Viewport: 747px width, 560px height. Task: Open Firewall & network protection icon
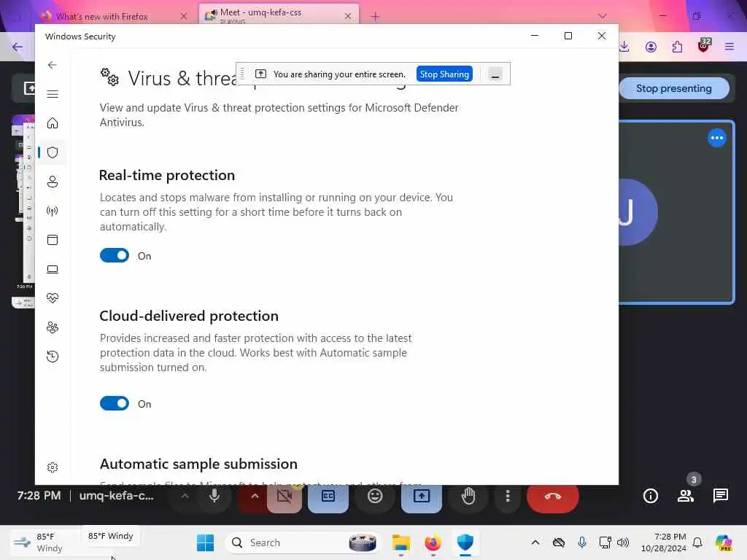pos(53,211)
